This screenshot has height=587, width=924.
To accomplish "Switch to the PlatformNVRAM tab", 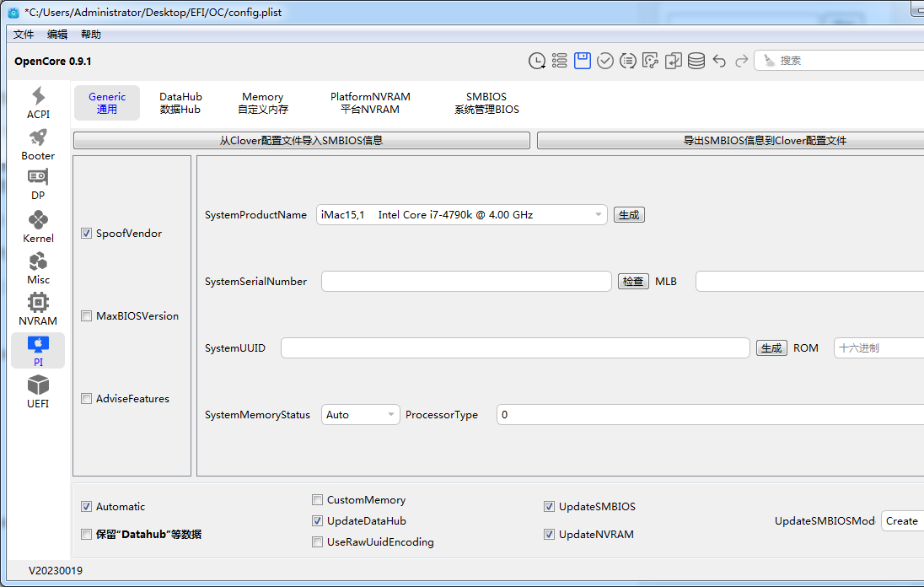I will click(370, 103).
